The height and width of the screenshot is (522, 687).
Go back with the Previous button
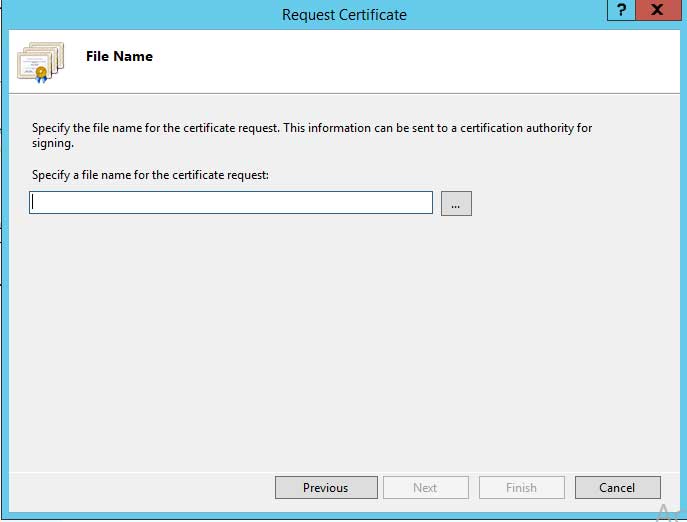coord(326,487)
